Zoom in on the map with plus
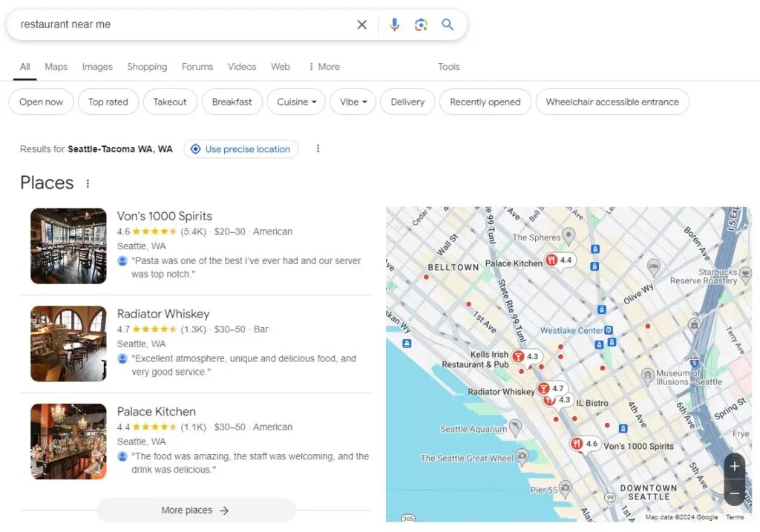 click(734, 466)
